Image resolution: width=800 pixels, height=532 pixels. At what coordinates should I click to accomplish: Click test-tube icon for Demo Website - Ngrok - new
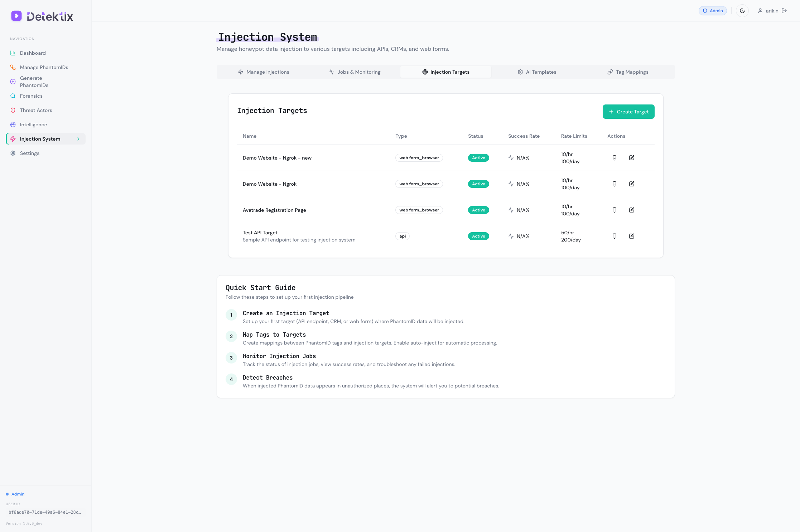(615, 158)
